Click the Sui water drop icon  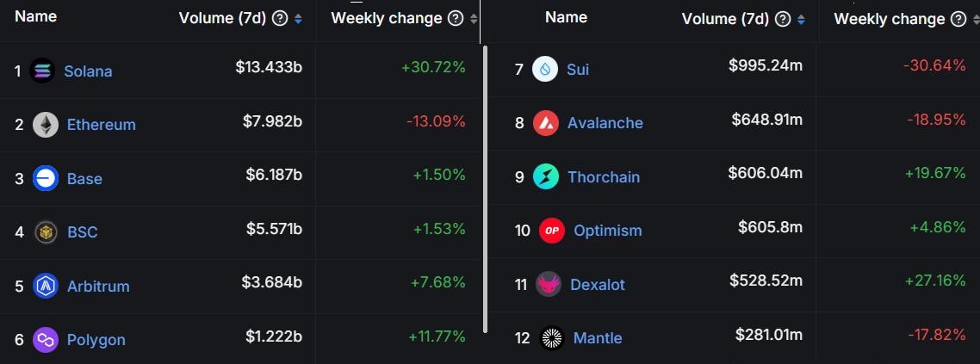coord(545,69)
